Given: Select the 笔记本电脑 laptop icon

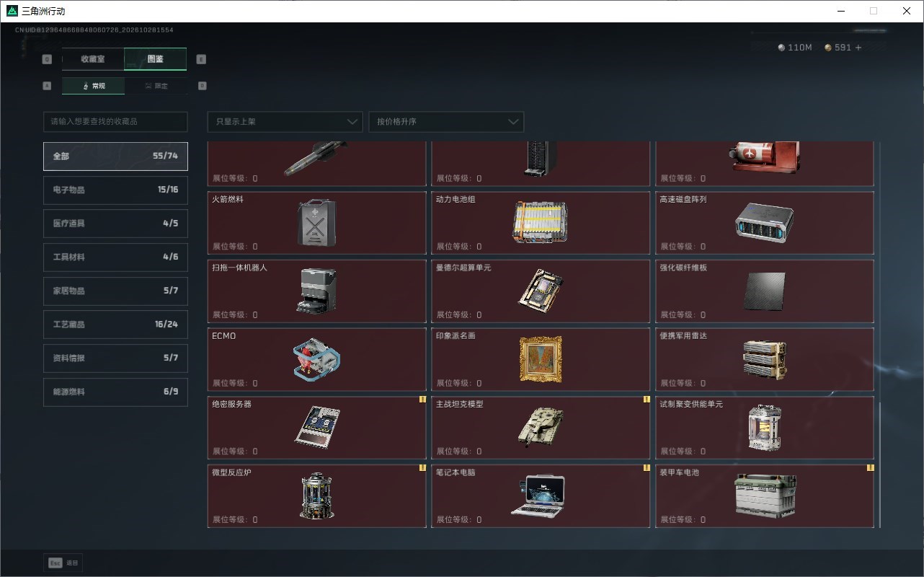Looking at the screenshot, I should pos(538,495).
